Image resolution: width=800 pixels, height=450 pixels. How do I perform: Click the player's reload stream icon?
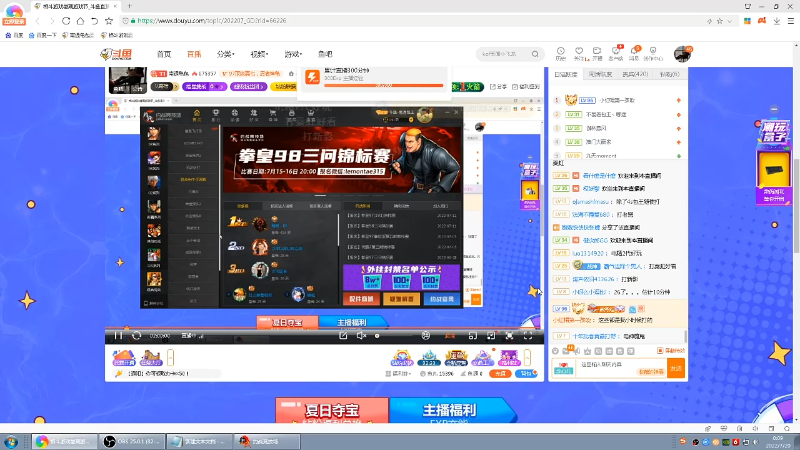point(136,336)
